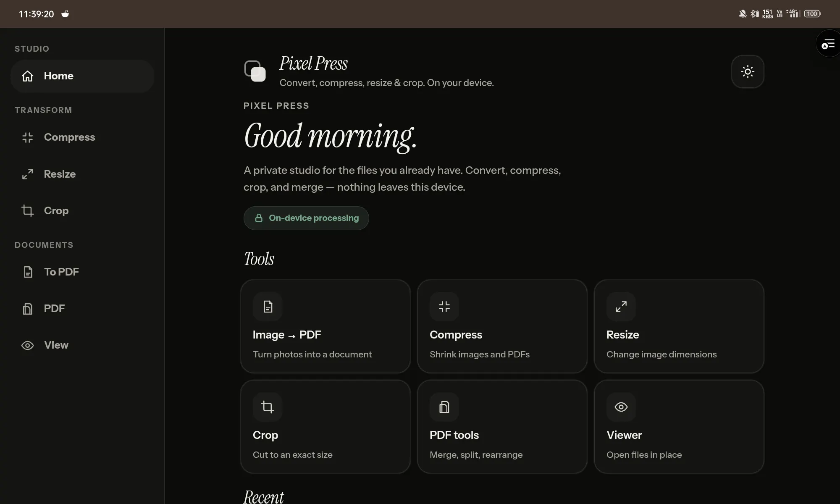The width and height of the screenshot is (840, 504).
Task: Click the View eye icon in the sidebar
Action: (x=28, y=345)
